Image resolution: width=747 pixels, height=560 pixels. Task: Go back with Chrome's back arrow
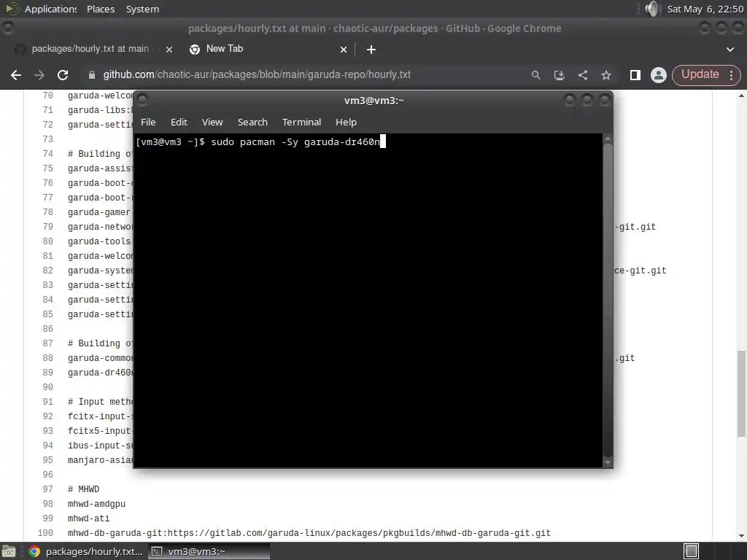pyautogui.click(x=16, y=75)
